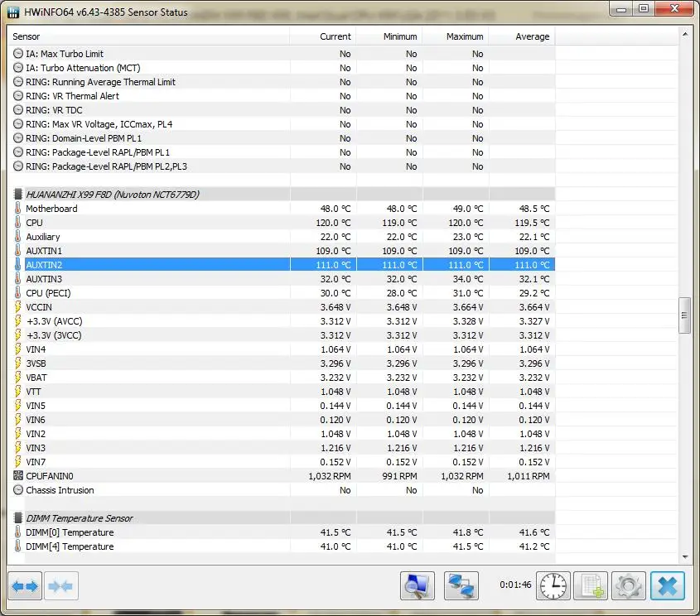Screen dimensions: 700x616
Task: Click HWiNFO64 title bar app icon
Action: [13, 12]
